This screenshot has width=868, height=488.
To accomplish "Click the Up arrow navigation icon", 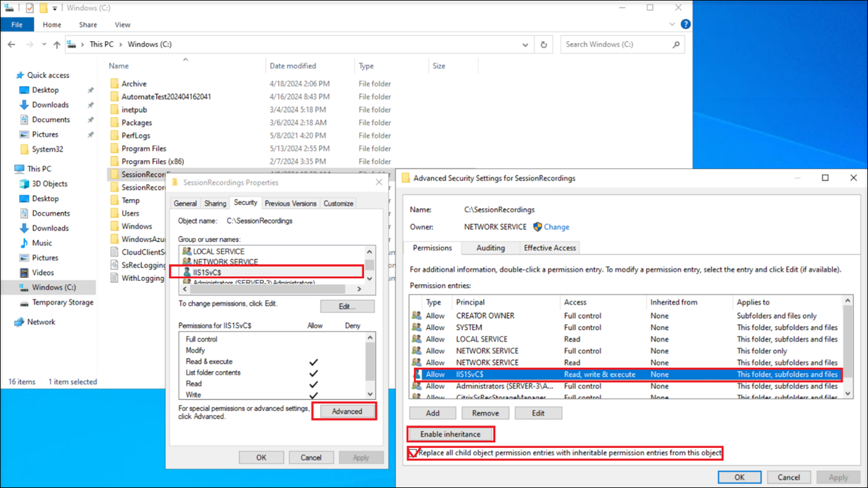I will 56,44.
